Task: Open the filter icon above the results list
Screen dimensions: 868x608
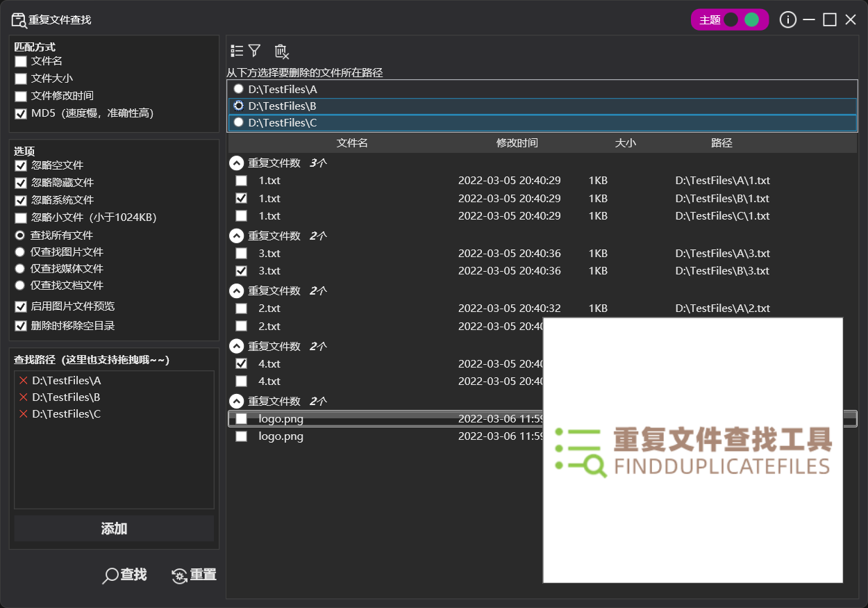Action: (256, 51)
